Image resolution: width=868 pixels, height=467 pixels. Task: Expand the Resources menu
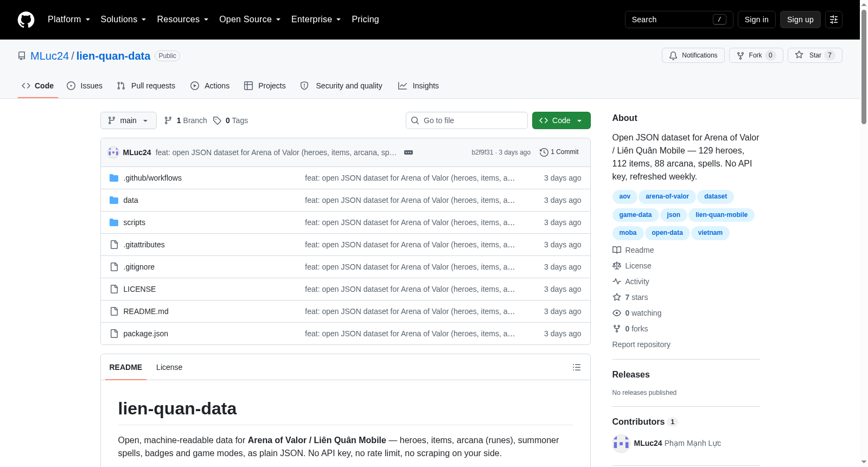pos(182,20)
